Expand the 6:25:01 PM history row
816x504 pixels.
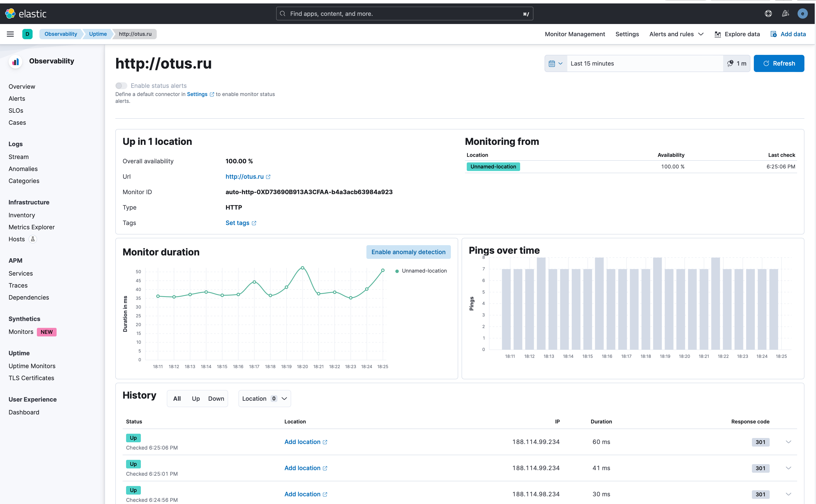click(788, 468)
